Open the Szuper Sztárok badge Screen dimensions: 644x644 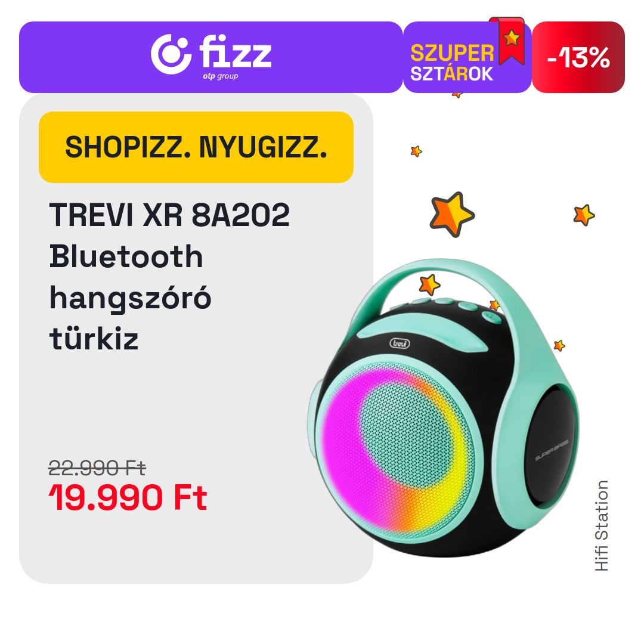(x=467, y=57)
